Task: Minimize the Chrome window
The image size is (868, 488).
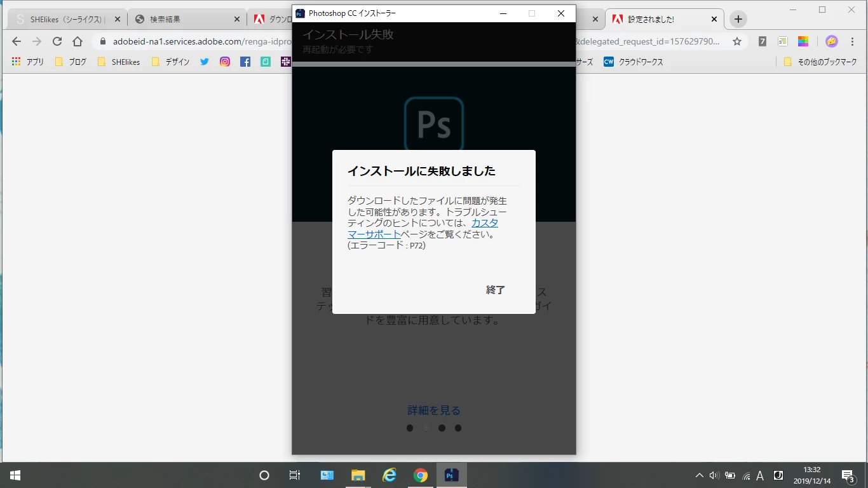Action: [x=793, y=10]
